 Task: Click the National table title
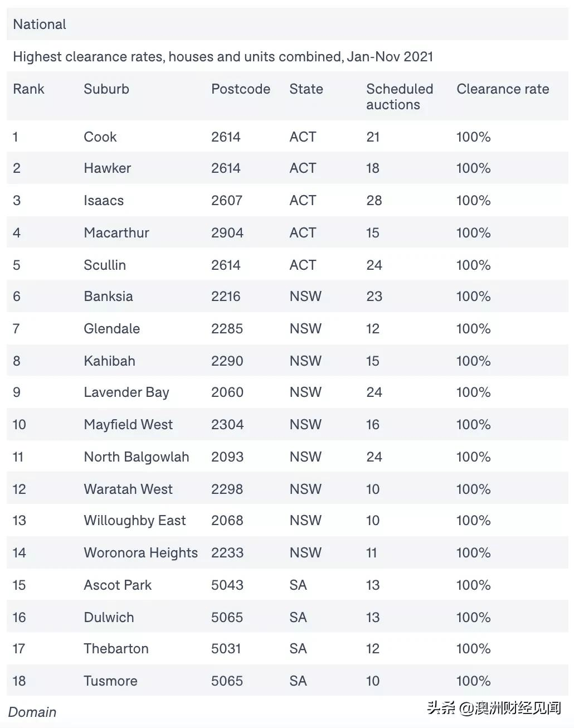40,25
